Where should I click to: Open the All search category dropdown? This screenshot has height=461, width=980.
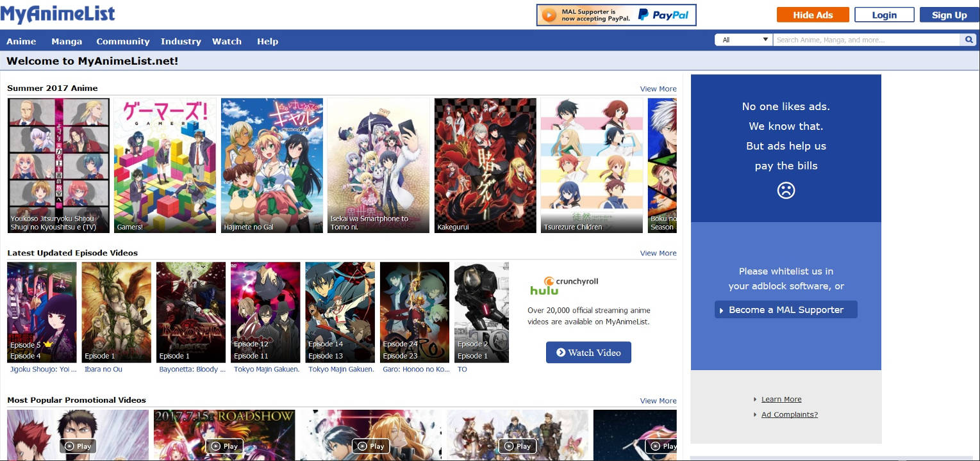click(x=743, y=39)
